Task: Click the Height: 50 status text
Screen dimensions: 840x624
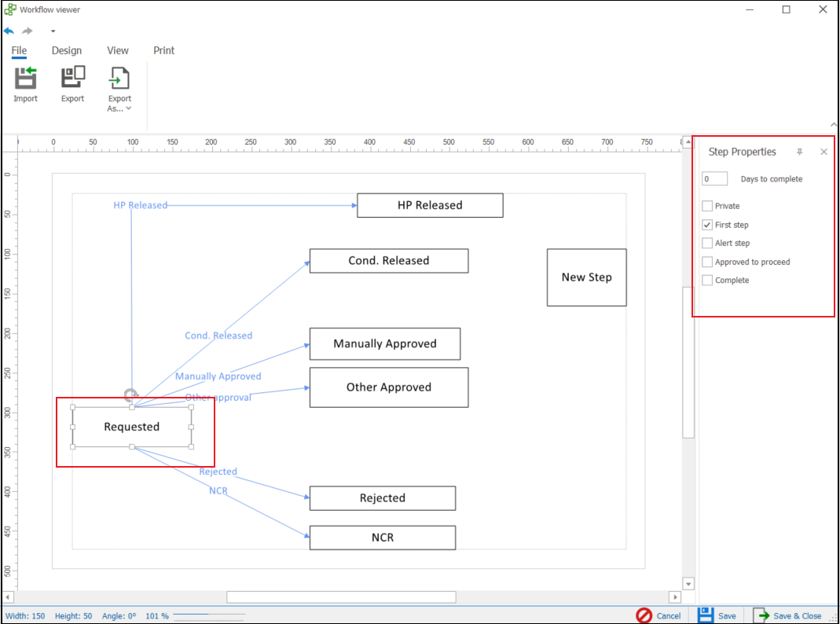Action: (73, 616)
